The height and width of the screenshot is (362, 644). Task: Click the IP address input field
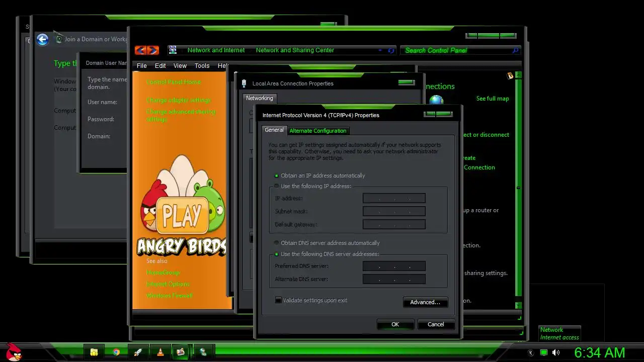pos(394,198)
